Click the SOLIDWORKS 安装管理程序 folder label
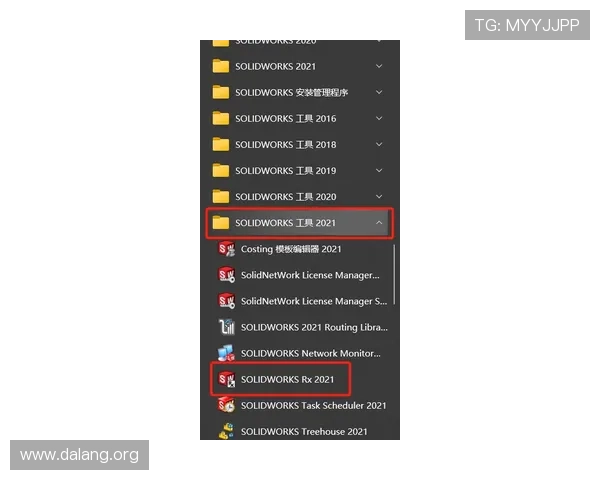 click(291, 92)
